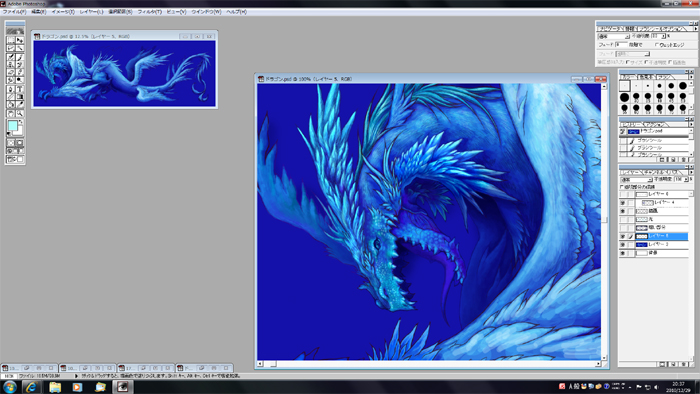The width and height of the screenshot is (700, 394).
Task: Show the hidden top レイヤー 6
Action: (623, 194)
